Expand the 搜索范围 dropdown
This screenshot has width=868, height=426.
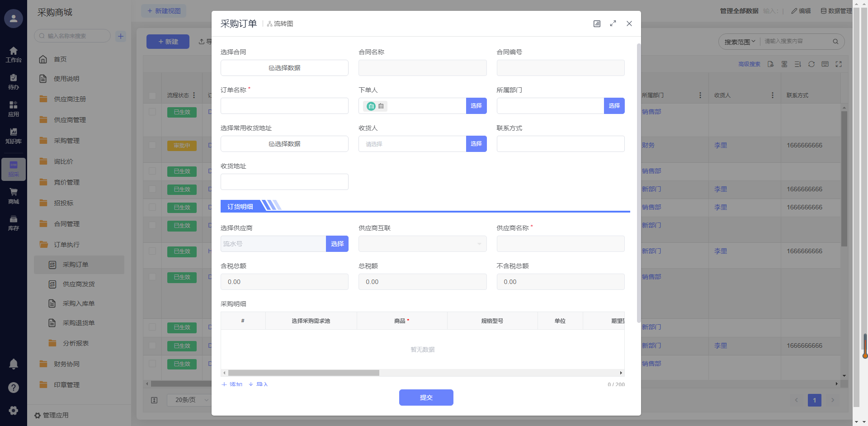(740, 42)
